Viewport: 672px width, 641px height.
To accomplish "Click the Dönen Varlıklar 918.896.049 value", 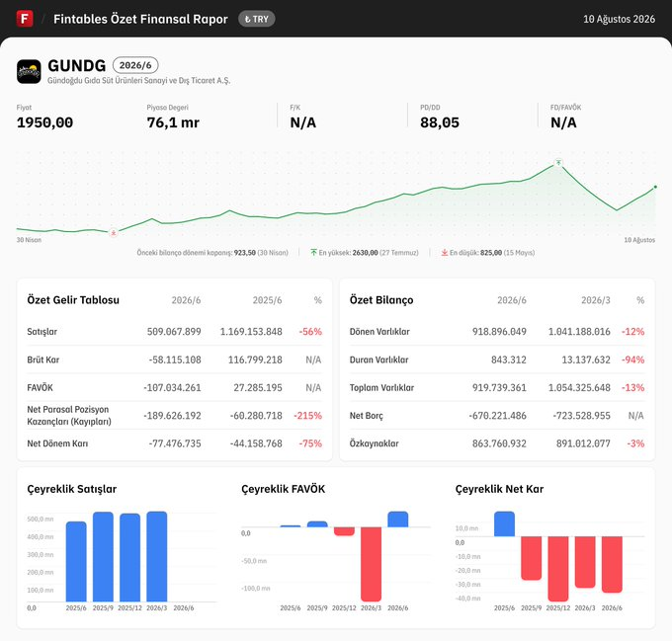I will pyautogui.click(x=499, y=332).
